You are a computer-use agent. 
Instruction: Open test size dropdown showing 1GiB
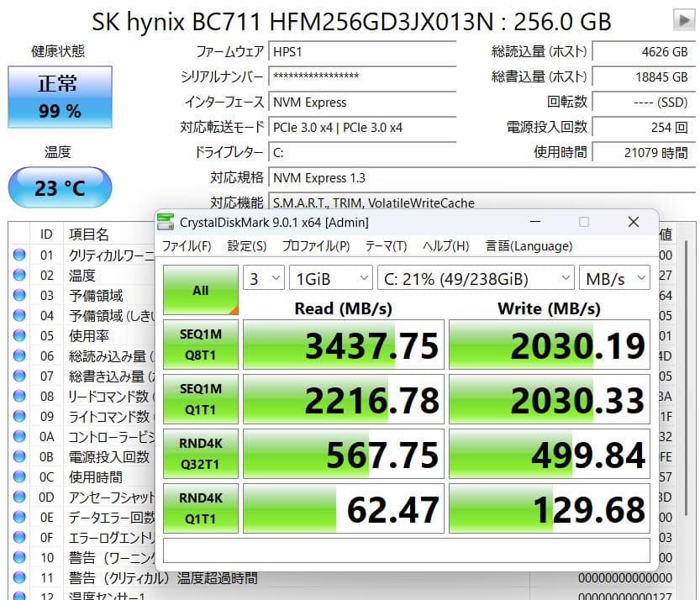click(x=331, y=277)
